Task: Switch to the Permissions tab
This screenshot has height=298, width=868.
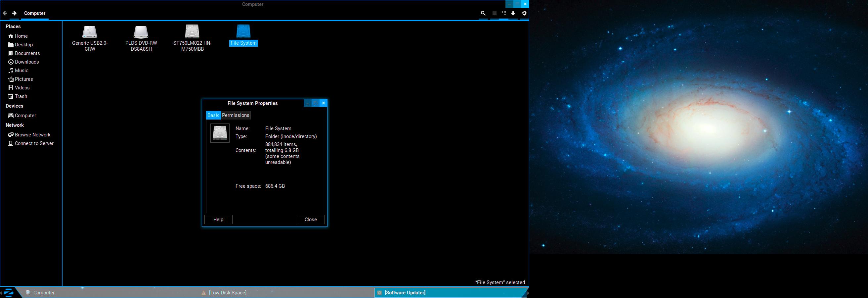Action: coord(236,115)
